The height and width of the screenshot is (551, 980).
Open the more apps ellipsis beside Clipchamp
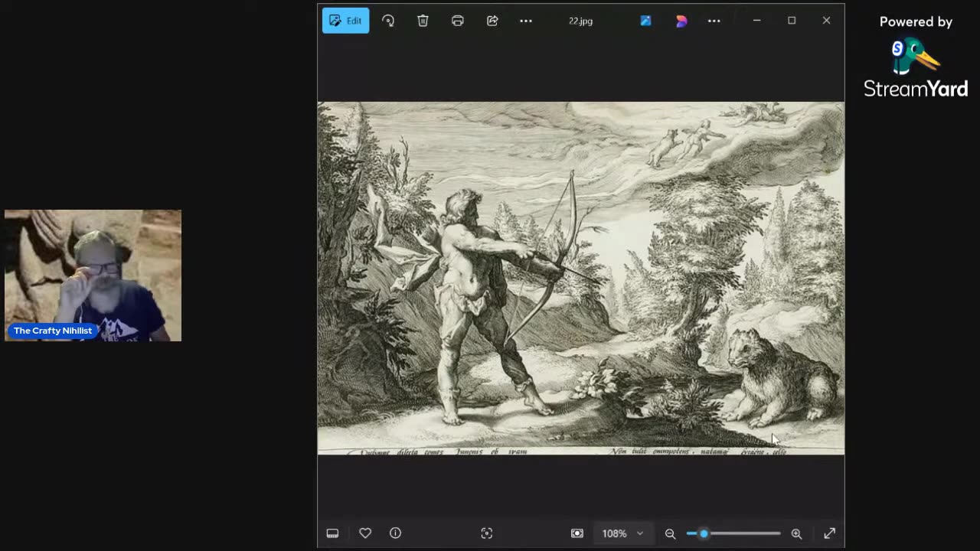[x=714, y=21]
